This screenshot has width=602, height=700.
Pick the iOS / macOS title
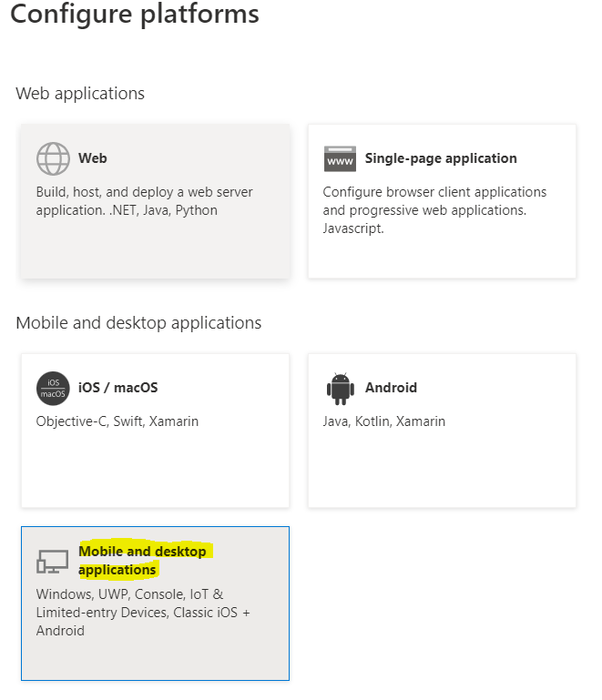point(117,388)
